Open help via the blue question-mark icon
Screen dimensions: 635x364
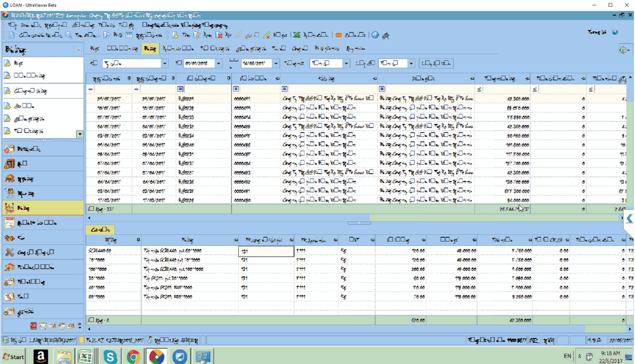[x=375, y=35]
